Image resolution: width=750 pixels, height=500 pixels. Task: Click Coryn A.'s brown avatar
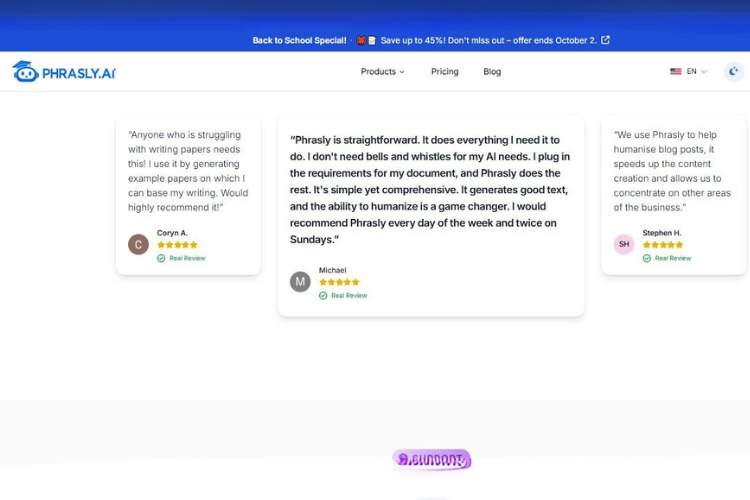138,245
